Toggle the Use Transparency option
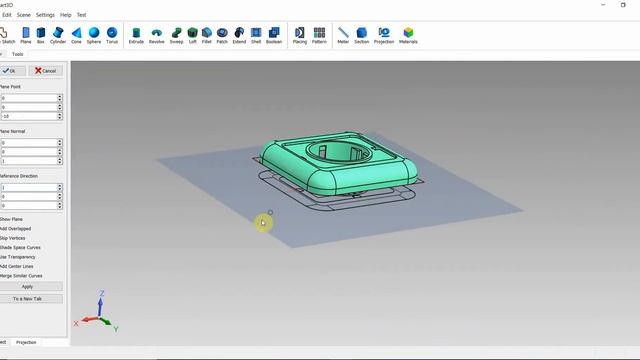Viewport: 640px width, 360px height. [x=18, y=257]
